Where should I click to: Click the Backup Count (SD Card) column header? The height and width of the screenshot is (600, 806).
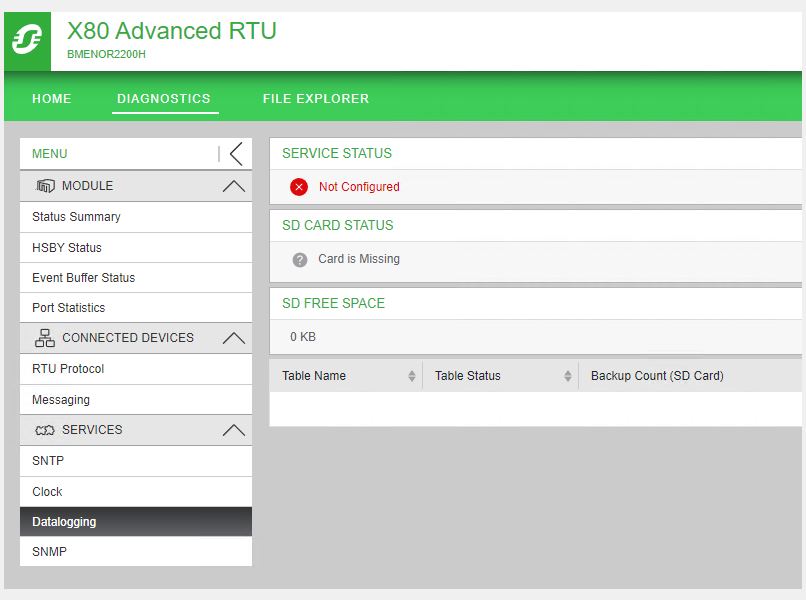(657, 376)
